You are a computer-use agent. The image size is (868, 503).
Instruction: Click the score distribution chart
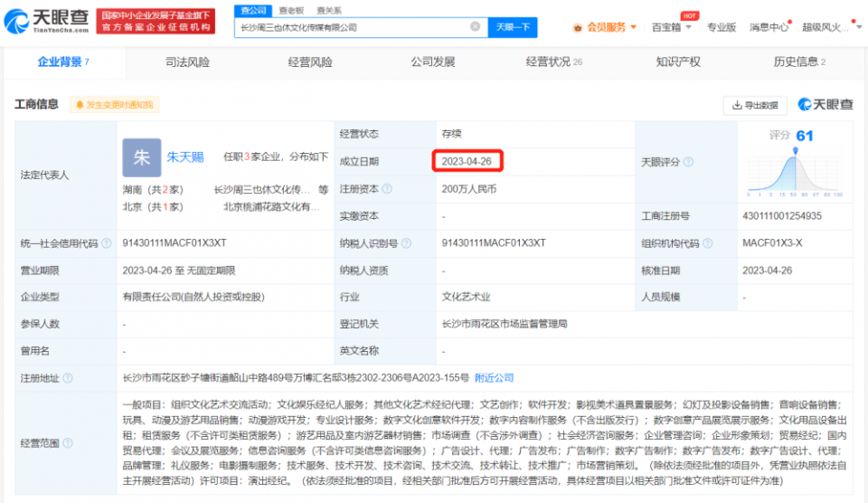click(x=795, y=172)
